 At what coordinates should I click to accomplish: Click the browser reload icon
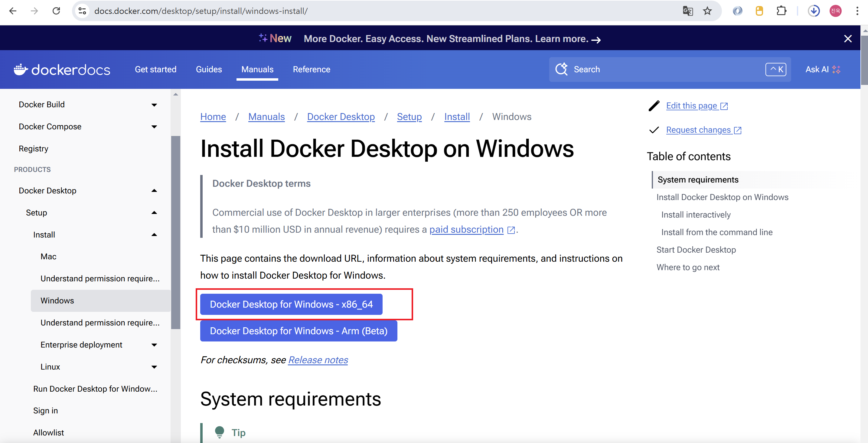(x=56, y=11)
